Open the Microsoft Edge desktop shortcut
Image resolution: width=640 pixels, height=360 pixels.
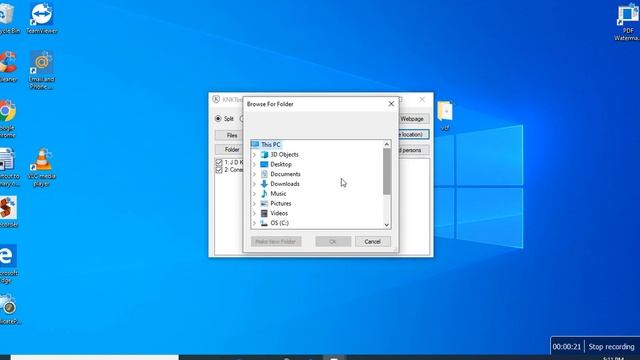tap(8, 264)
